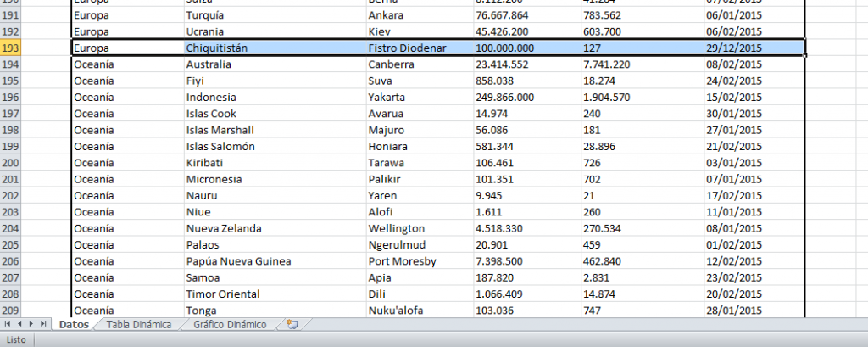The width and height of the screenshot is (868, 347).
Task: Click the Chiquitistán cell
Action: [x=275, y=48]
